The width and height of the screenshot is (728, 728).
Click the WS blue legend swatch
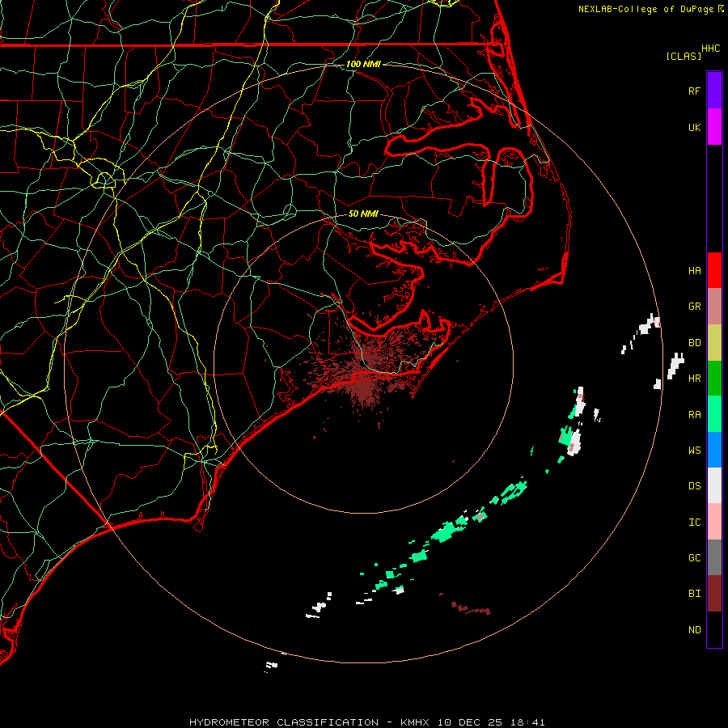pyautogui.click(x=714, y=450)
